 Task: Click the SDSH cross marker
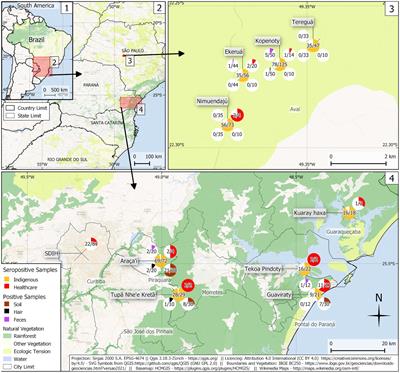pos(80,254)
